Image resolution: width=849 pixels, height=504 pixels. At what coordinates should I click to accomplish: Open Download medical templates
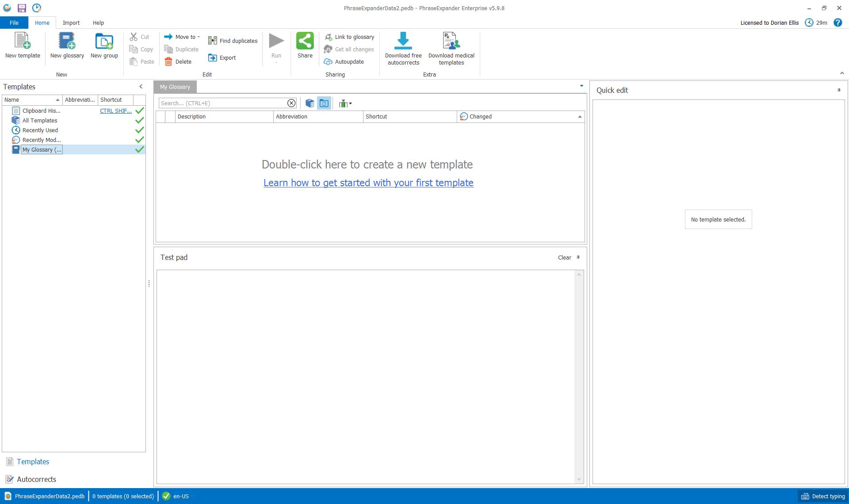tap(451, 41)
